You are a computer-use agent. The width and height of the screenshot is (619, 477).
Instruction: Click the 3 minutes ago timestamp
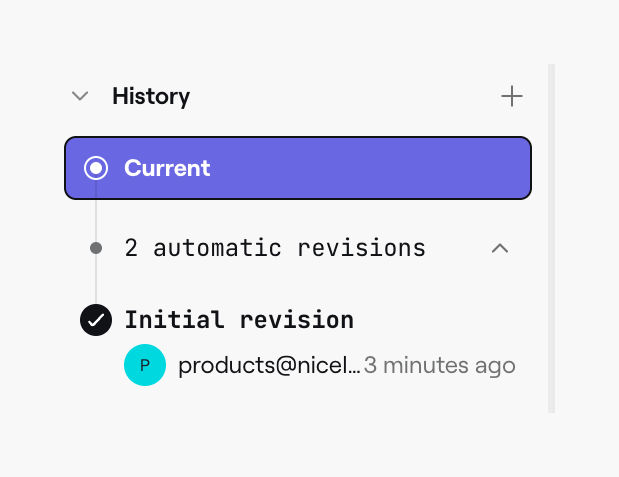pyautogui.click(x=440, y=365)
